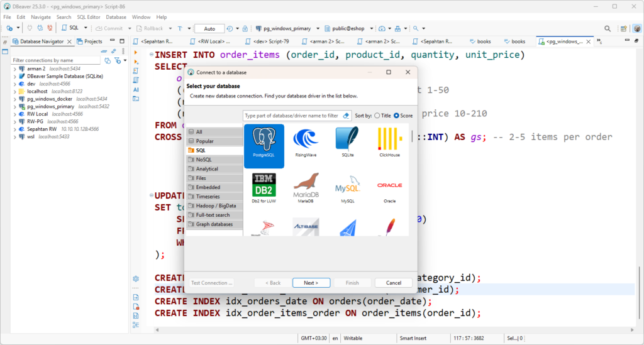The width and height of the screenshot is (644, 345).
Task: Select the NoSQL category in list
Action: click(214, 160)
